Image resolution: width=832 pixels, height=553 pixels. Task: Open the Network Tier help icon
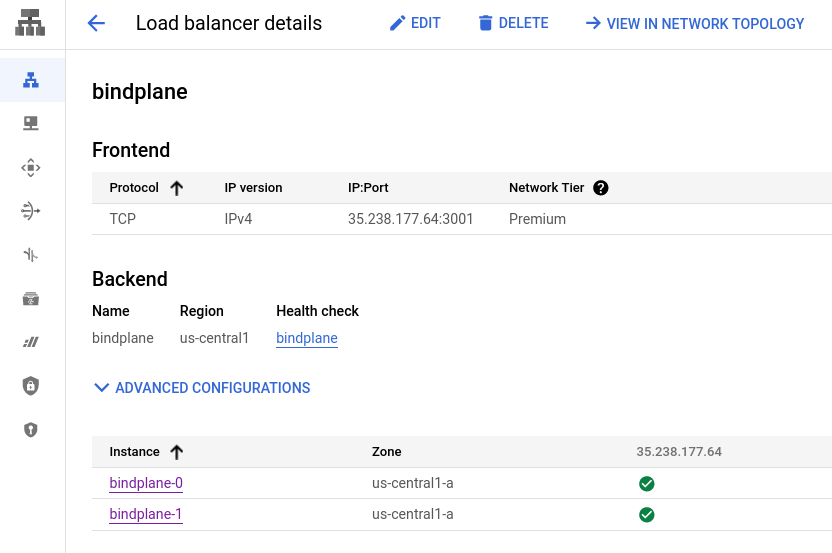tap(601, 188)
